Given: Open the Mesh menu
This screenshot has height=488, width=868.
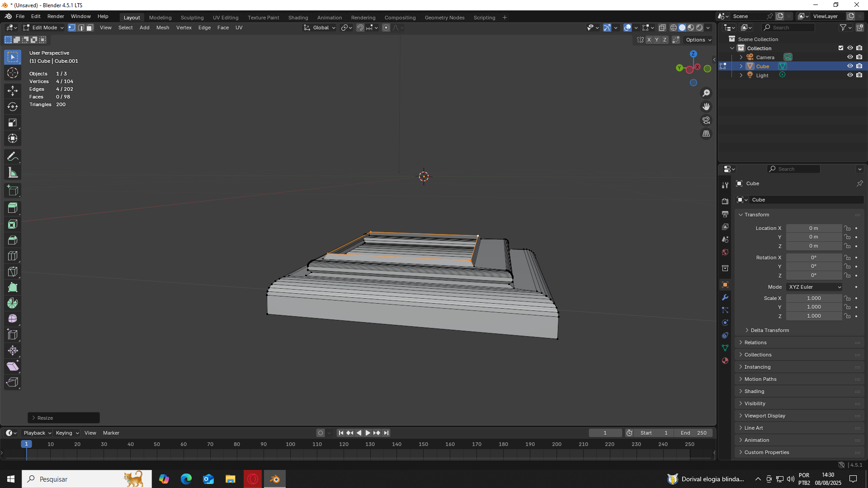Looking at the screenshot, I should pos(163,28).
